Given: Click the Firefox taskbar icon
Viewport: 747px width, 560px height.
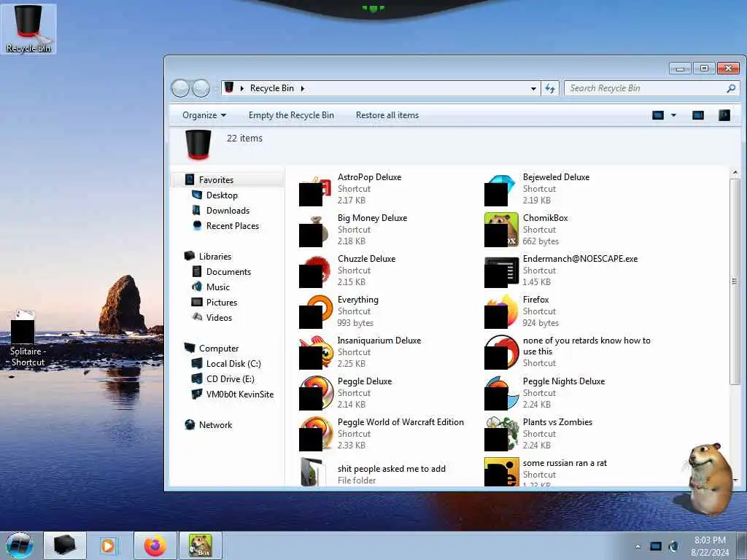Looking at the screenshot, I should click(x=155, y=545).
